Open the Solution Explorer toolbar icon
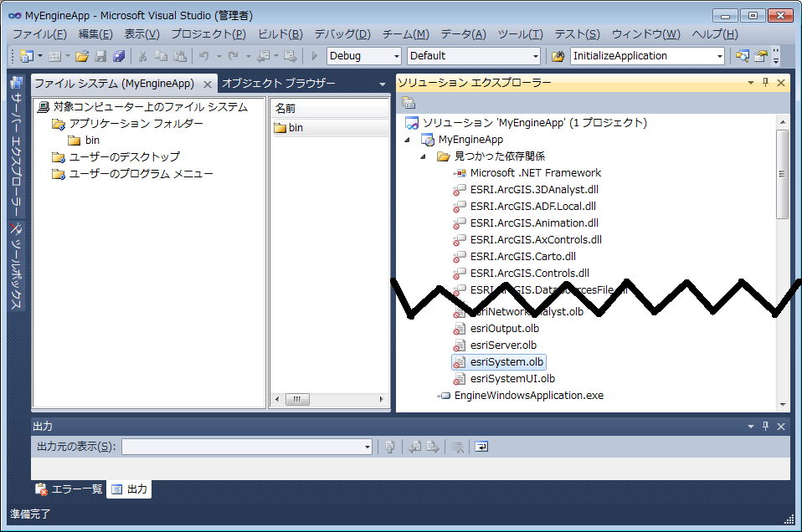Screen dimensions: 802x532 (743, 56)
